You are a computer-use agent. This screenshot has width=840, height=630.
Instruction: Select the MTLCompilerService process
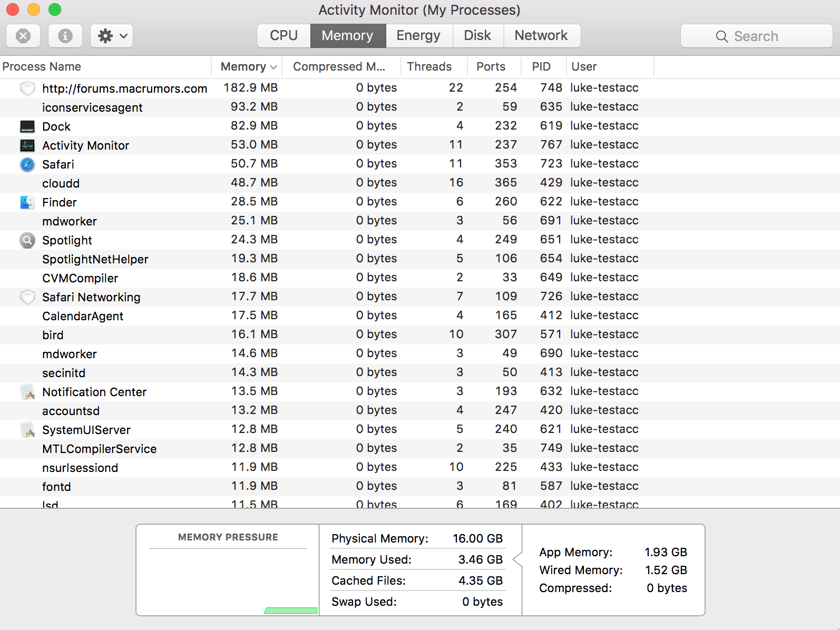[x=420, y=448]
